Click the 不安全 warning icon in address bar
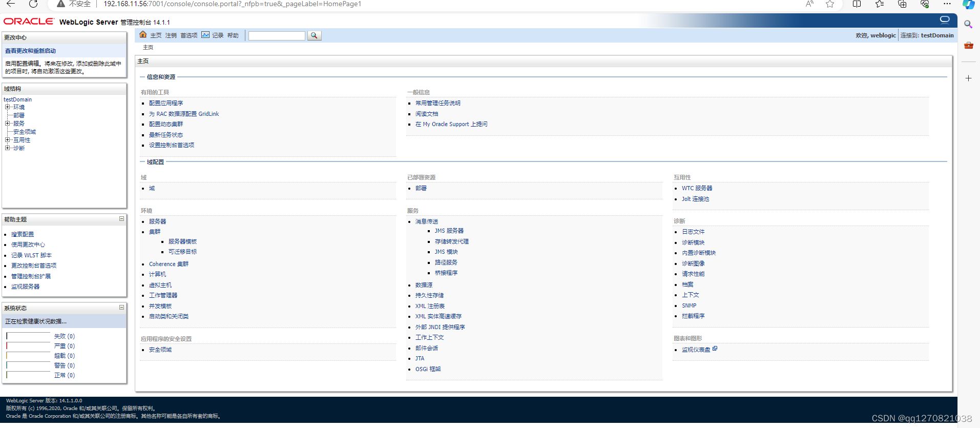 pos(61,4)
